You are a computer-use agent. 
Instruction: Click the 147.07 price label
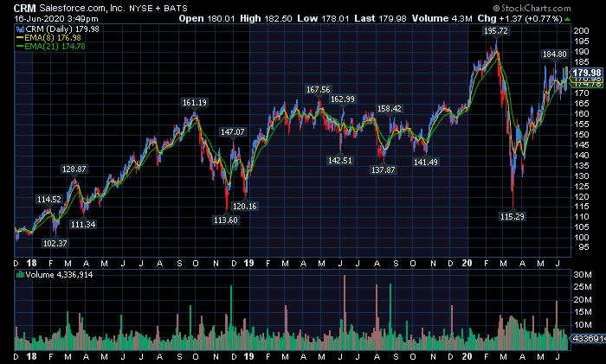pyautogui.click(x=232, y=132)
